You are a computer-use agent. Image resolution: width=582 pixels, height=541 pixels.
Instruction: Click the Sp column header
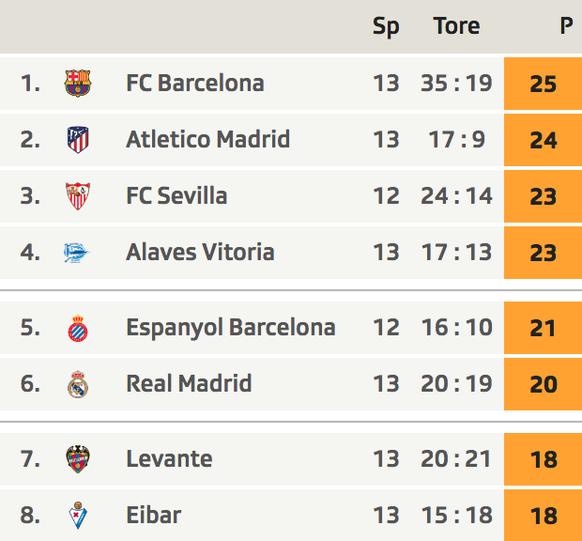[386, 27]
